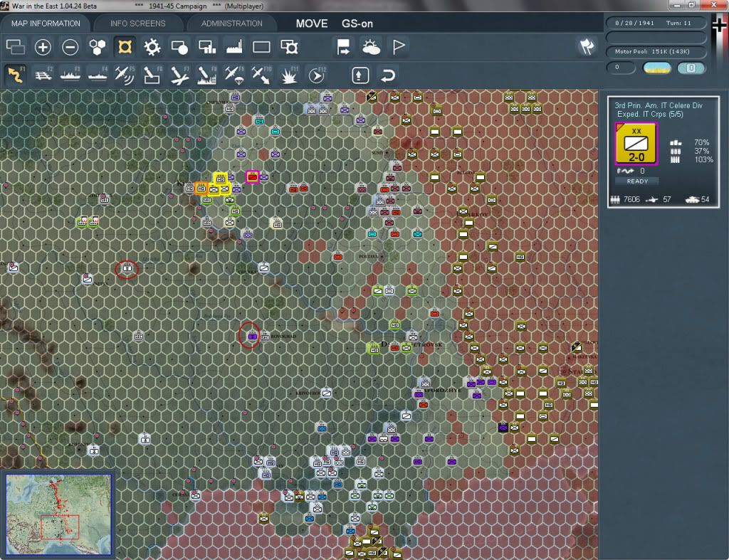
Task: Show weather with the sun-cloud icon
Action: [x=371, y=47]
